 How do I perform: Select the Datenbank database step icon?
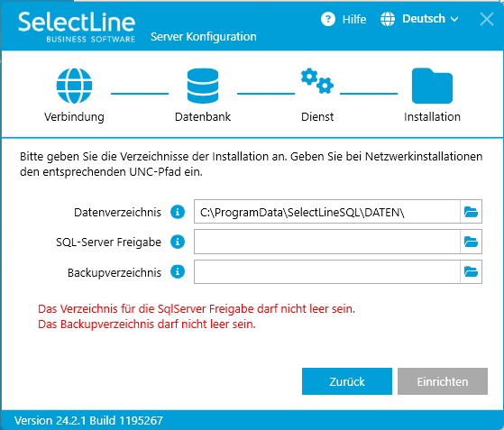203,86
